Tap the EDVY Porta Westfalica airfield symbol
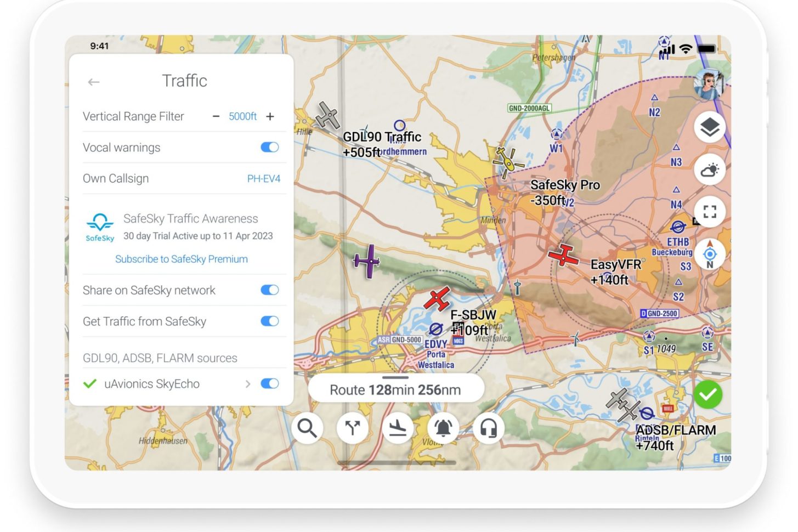Image resolution: width=798 pixels, height=532 pixels. pos(435,329)
